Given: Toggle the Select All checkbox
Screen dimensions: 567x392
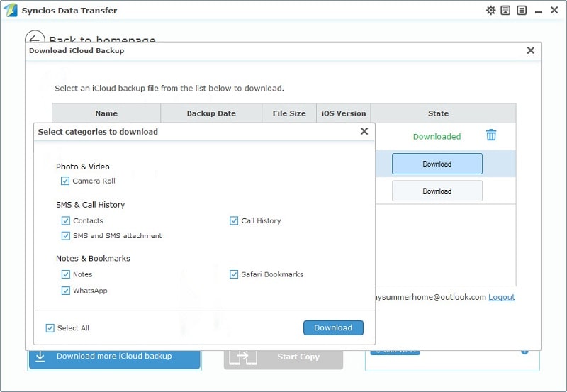Looking at the screenshot, I should [x=50, y=328].
